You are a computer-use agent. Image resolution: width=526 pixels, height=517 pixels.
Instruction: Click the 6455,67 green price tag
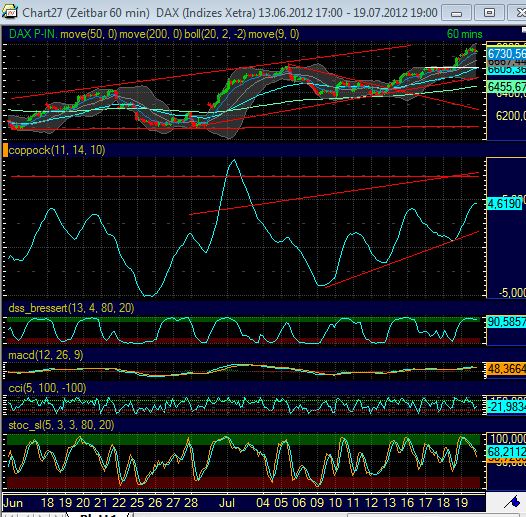coord(506,87)
